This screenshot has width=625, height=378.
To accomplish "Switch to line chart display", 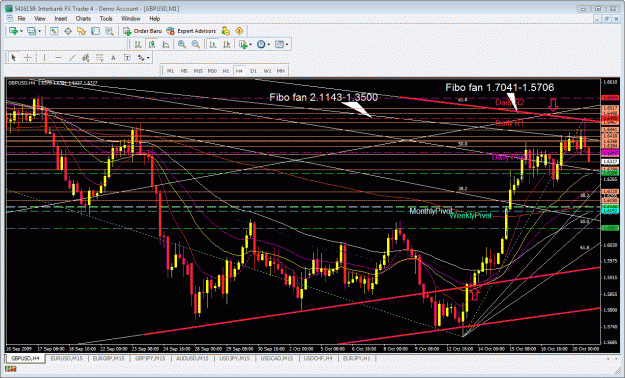I will (166, 45).
